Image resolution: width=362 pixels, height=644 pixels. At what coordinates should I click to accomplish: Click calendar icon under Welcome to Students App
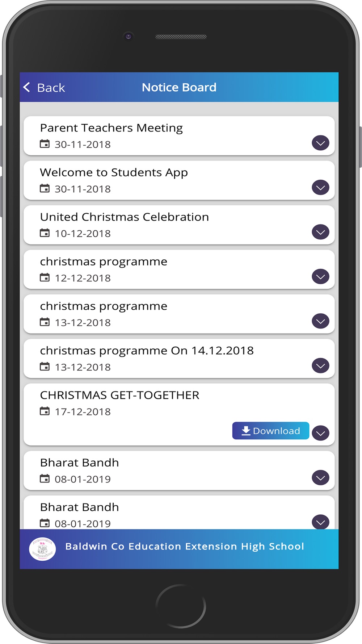pos(45,188)
